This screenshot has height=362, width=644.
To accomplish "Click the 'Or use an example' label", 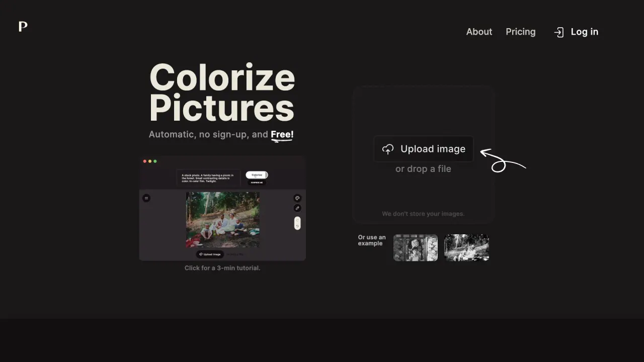I will pyautogui.click(x=372, y=240).
